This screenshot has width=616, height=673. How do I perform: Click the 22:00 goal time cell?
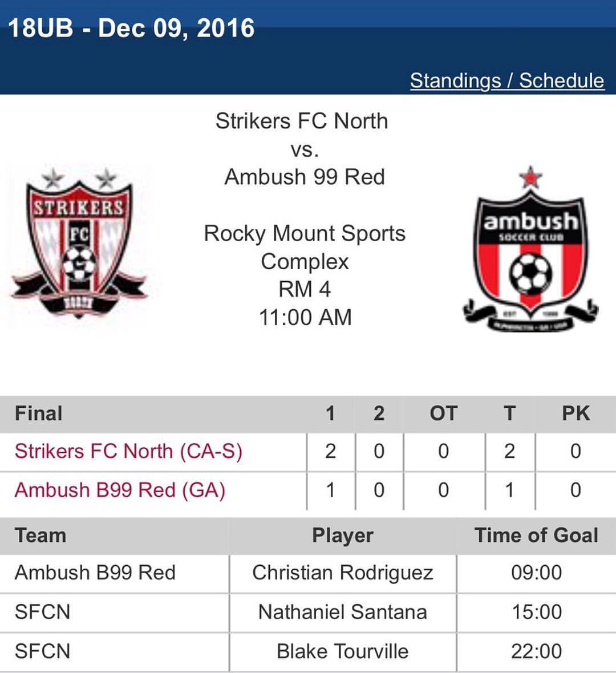[x=536, y=651]
